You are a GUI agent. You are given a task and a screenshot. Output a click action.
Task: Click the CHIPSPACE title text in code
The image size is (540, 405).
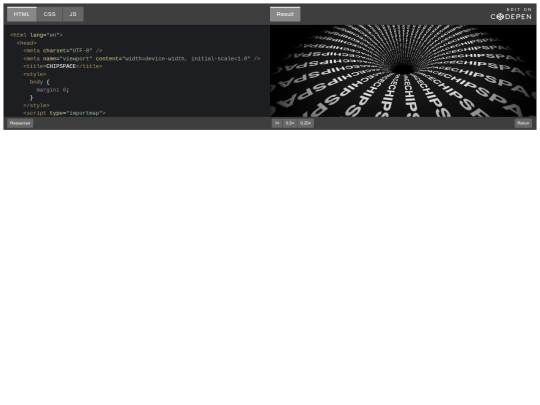(x=61, y=66)
